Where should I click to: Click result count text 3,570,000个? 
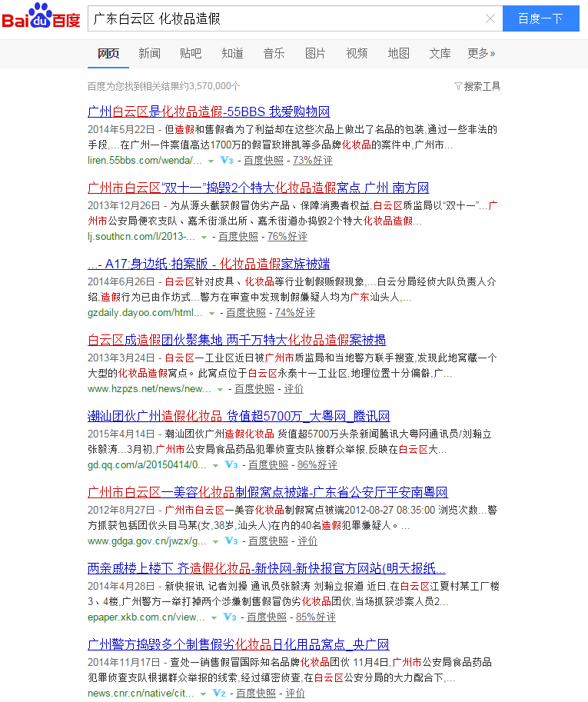point(214,86)
